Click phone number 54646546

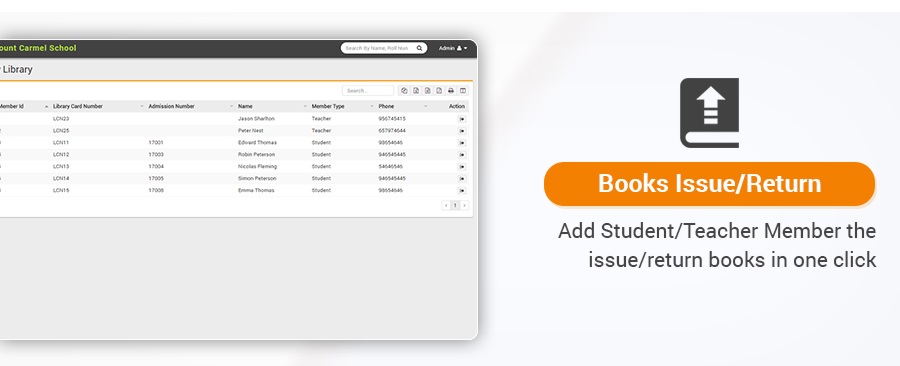point(390,166)
